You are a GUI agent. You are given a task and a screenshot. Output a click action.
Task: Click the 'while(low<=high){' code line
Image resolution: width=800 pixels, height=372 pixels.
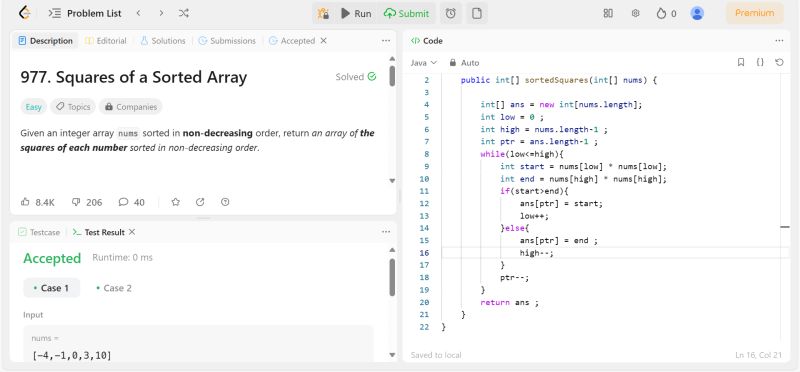(522, 154)
